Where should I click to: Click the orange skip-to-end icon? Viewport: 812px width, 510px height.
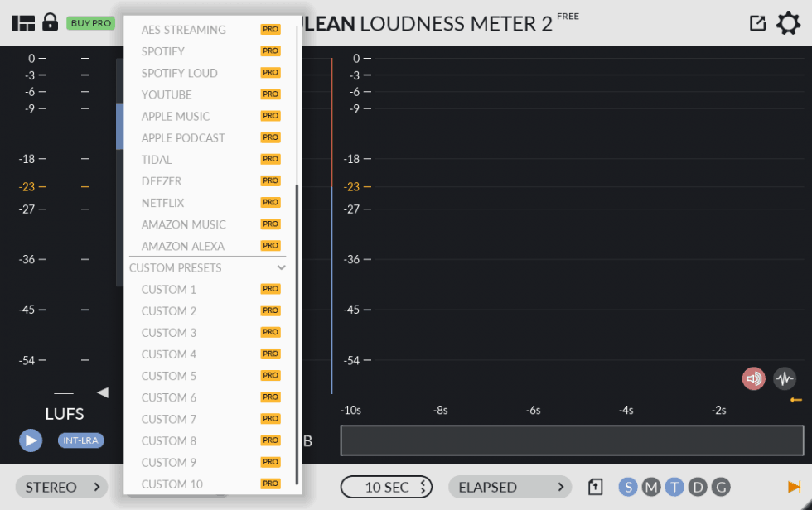794,487
